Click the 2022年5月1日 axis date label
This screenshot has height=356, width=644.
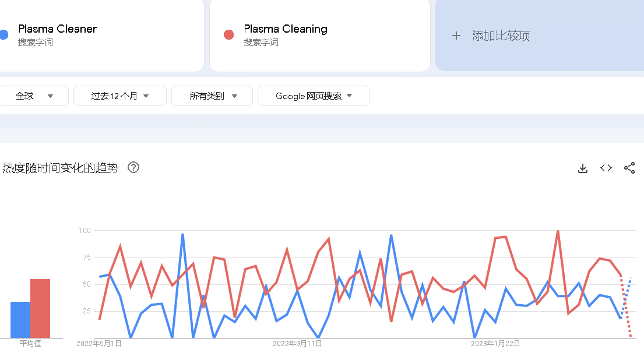tap(99, 344)
